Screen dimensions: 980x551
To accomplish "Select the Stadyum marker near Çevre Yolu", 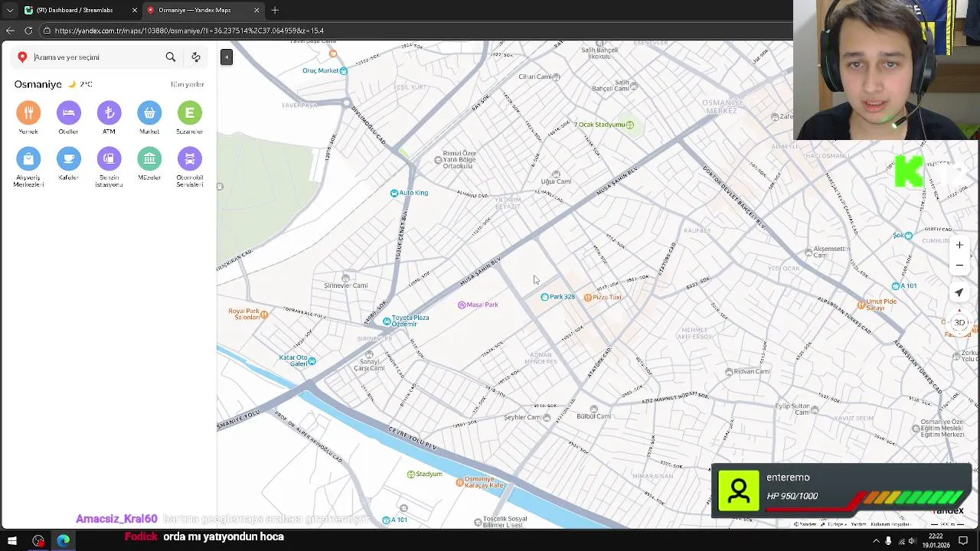I will [x=411, y=474].
